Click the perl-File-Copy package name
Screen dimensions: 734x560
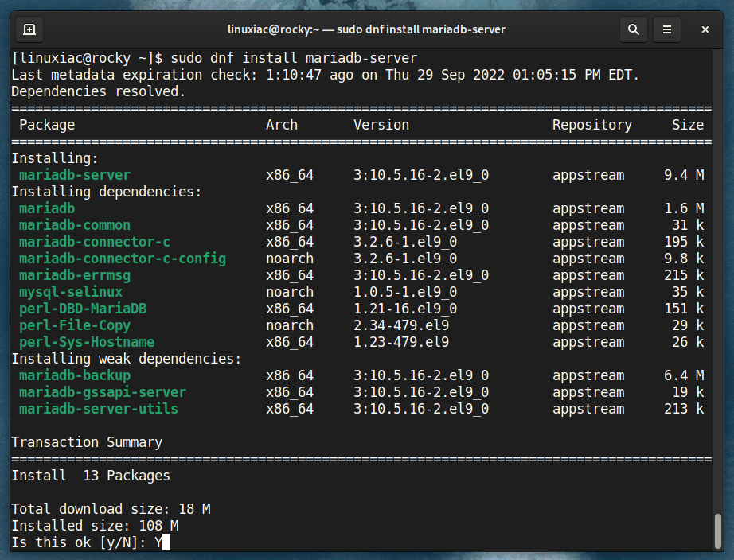click(x=75, y=325)
